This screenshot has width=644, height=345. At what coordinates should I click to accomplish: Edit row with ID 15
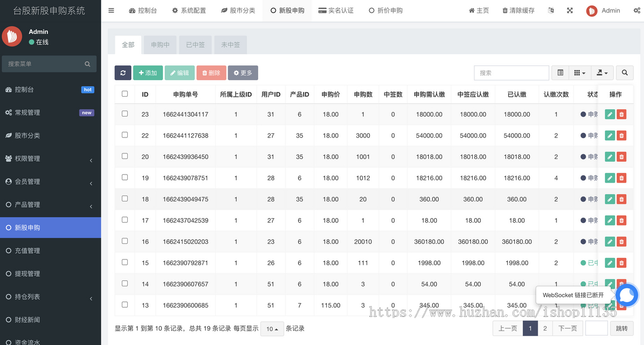[610, 263]
